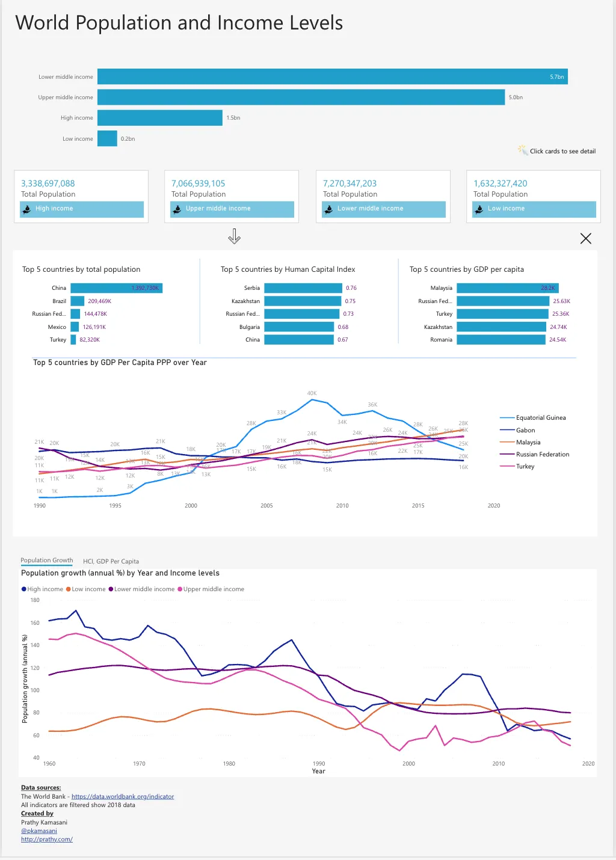The width and height of the screenshot is (616, 860).
Task: Select the Low income card button
Action: click(534, 209)
